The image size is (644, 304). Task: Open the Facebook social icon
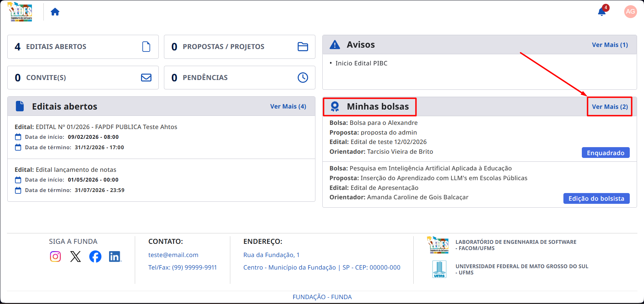[95, 256]
